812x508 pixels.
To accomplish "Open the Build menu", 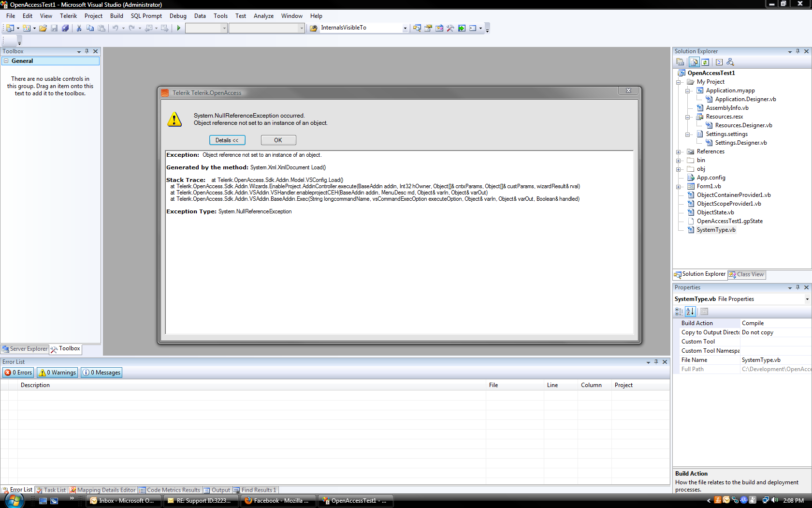I will (x=116, y=16).
